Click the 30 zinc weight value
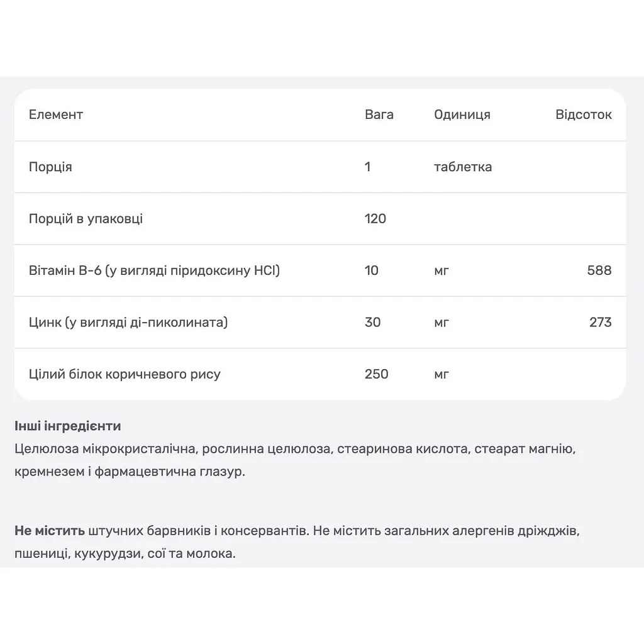644x644 pixels. 372,322
